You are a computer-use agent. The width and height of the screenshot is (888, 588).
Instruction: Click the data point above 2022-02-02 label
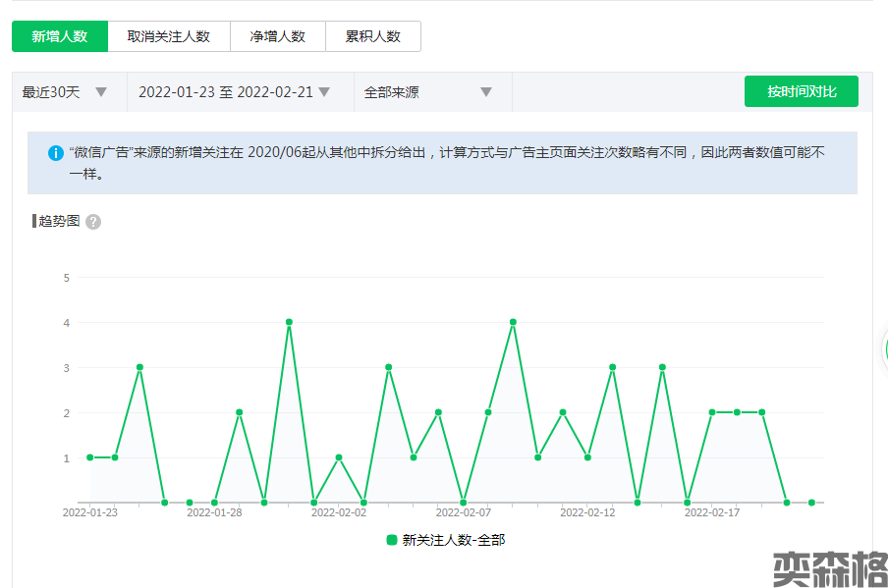point(339,457)
